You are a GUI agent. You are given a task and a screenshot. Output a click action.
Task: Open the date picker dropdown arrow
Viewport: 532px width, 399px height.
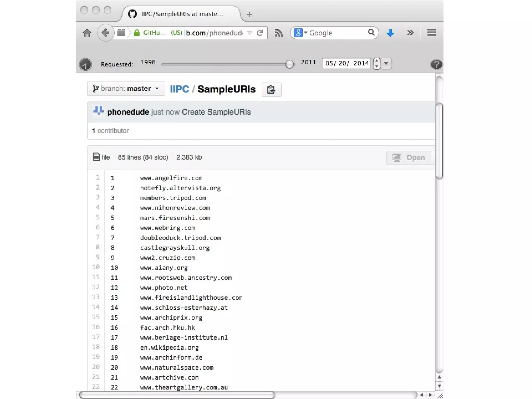(386, 63)
